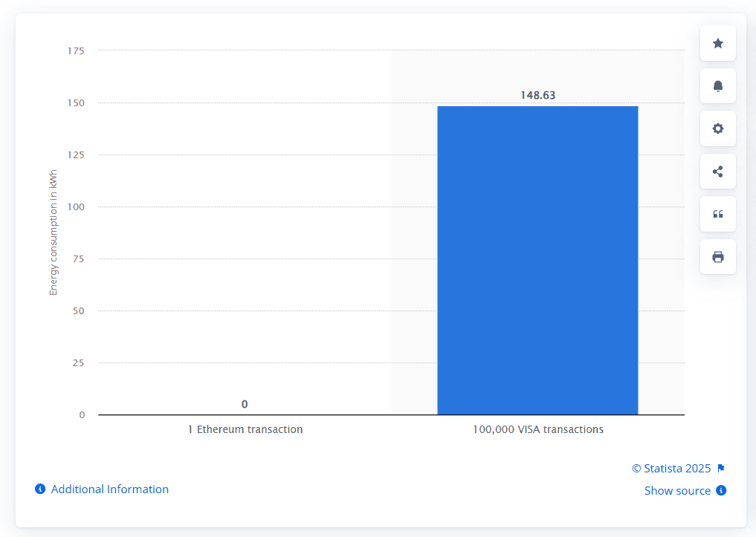Click the 100,000 VISA transactions label
The height and width of the screenshot is (537, 756).
(538, 429)
